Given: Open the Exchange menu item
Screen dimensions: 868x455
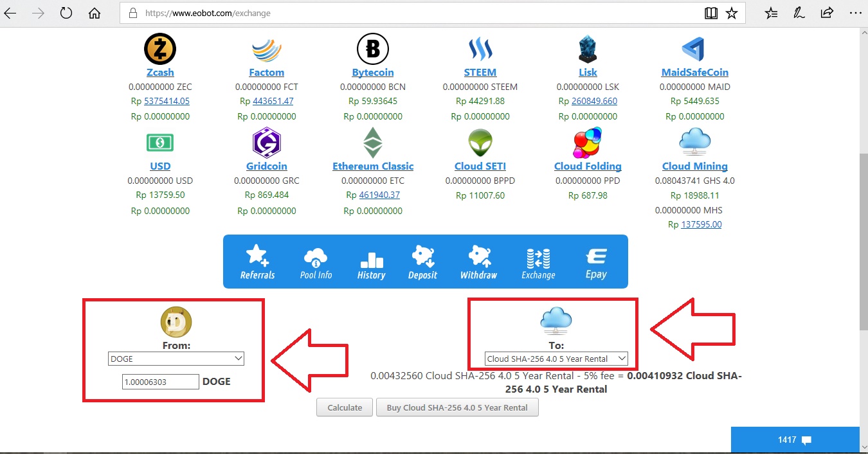Looking at the screenshot, I should coord(538,262).
